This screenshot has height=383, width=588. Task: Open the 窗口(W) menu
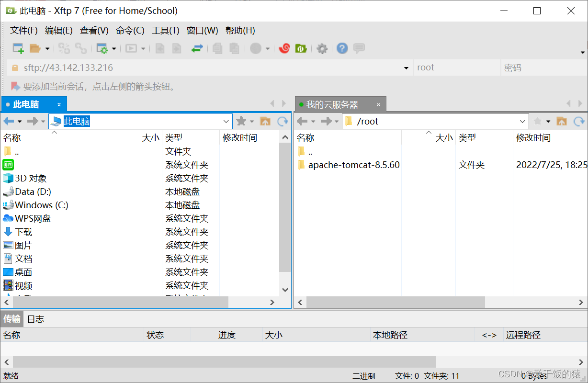pos(203,31)
